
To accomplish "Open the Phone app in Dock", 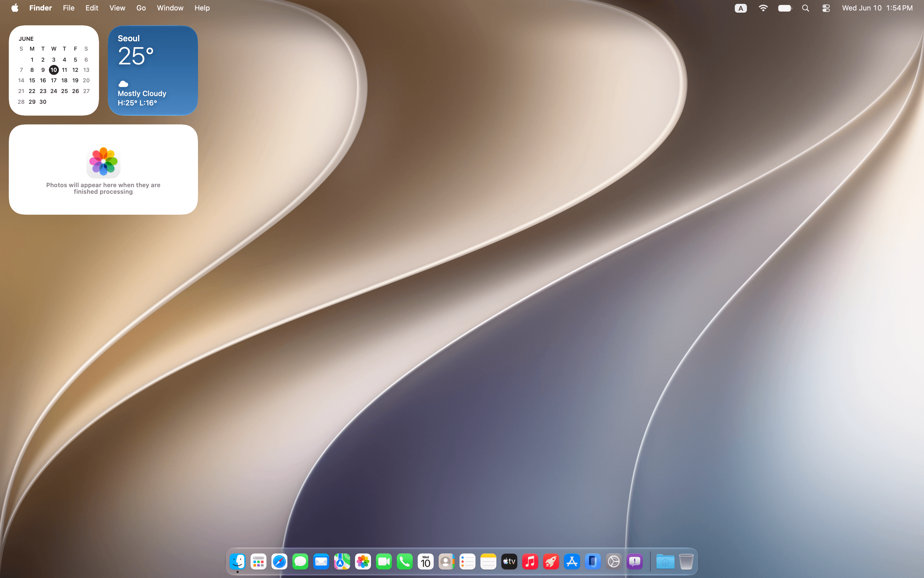I will [x=405, y=561].
